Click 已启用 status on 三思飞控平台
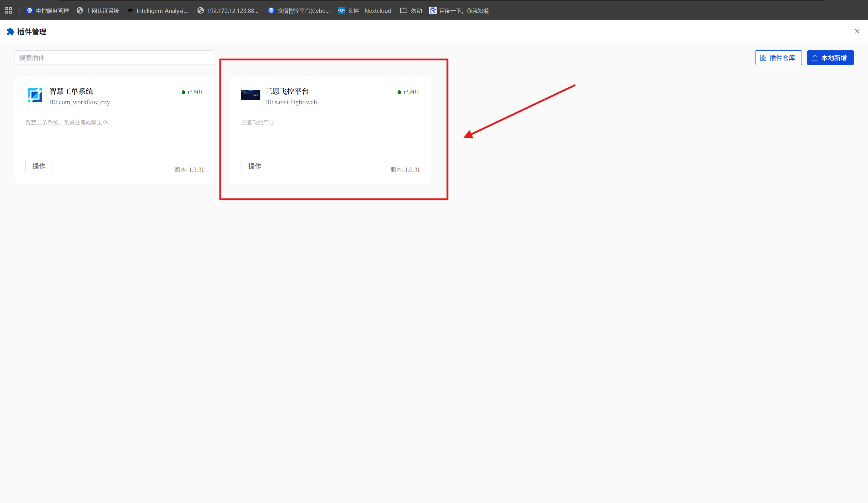 pyautogui.click(x=409, y=92)
